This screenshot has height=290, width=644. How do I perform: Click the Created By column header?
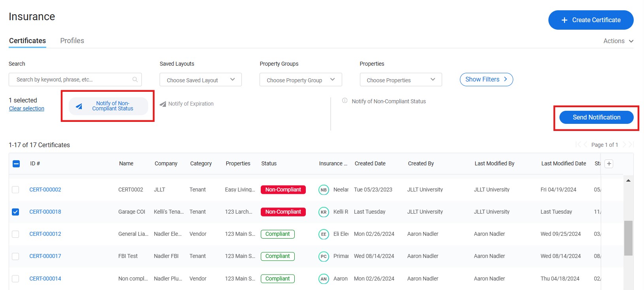pyautogui.click(x=421, y=164)
